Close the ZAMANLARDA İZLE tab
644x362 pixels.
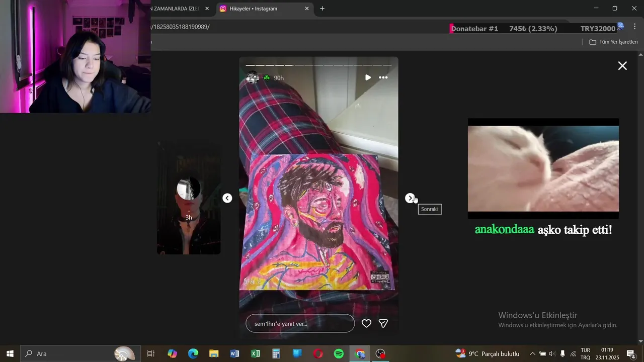pyautogui.click(x=207, y=9)
